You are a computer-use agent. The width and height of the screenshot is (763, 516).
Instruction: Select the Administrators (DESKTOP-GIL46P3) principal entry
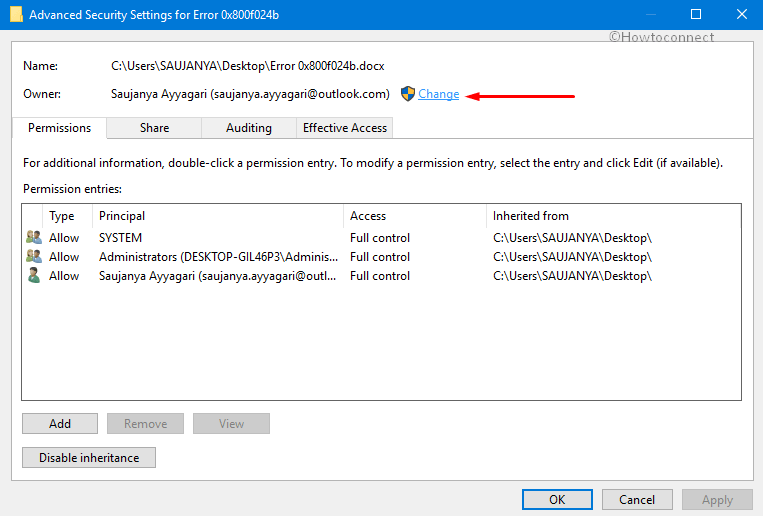click(218, 257)
